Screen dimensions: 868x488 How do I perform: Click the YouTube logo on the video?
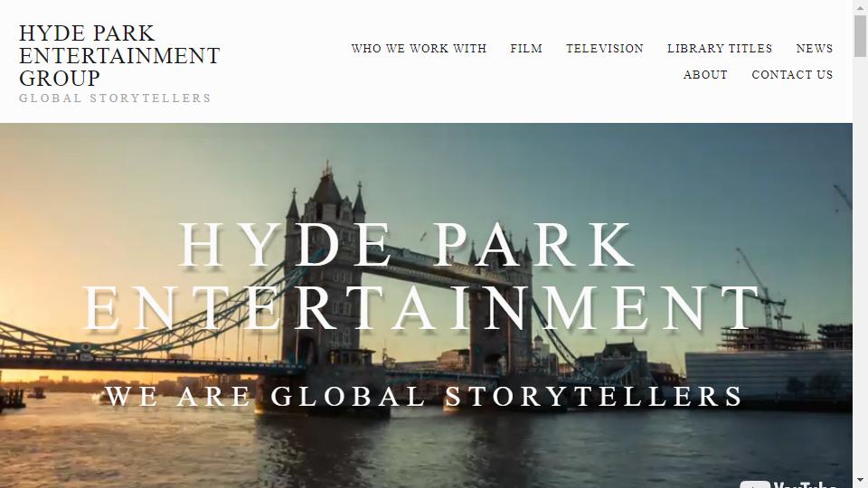788,484
